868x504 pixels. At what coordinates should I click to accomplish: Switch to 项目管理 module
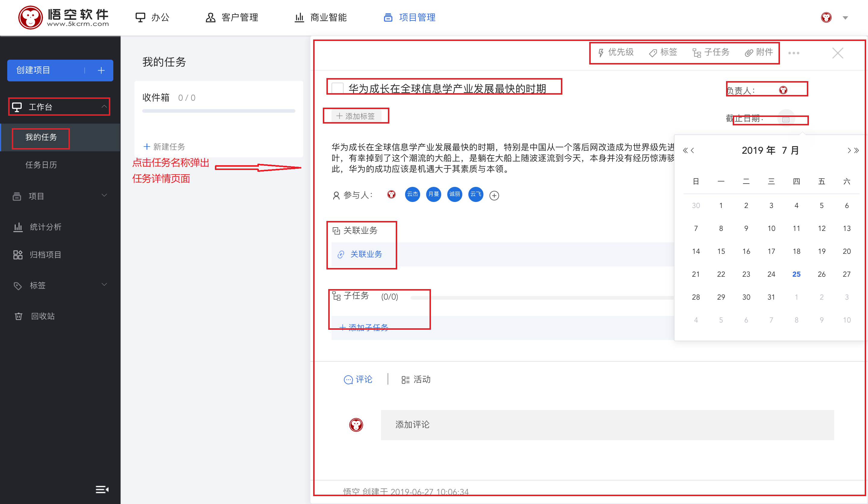(410, 17)
